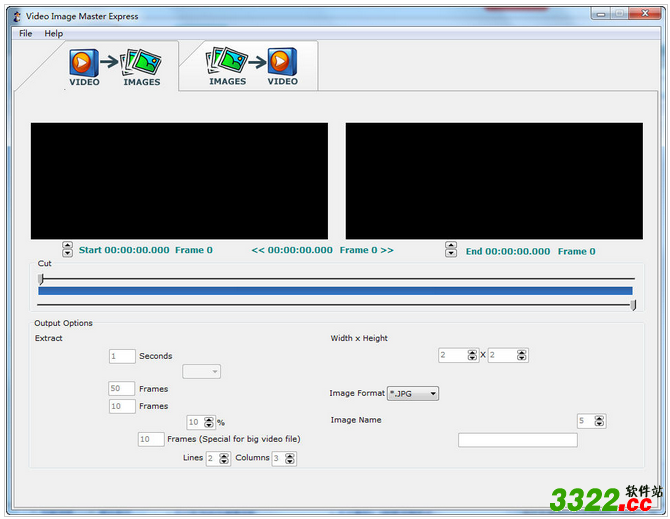Focus the lower 10 Frames input field
This screenshot has height=519, width=670.
(x=122, y=406)
